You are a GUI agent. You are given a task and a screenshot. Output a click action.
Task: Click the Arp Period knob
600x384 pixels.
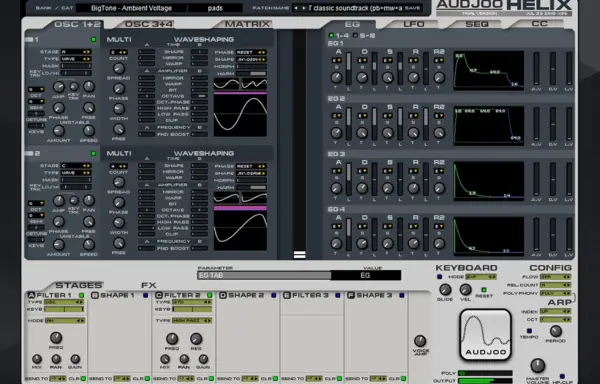click(x=556, y=331)
